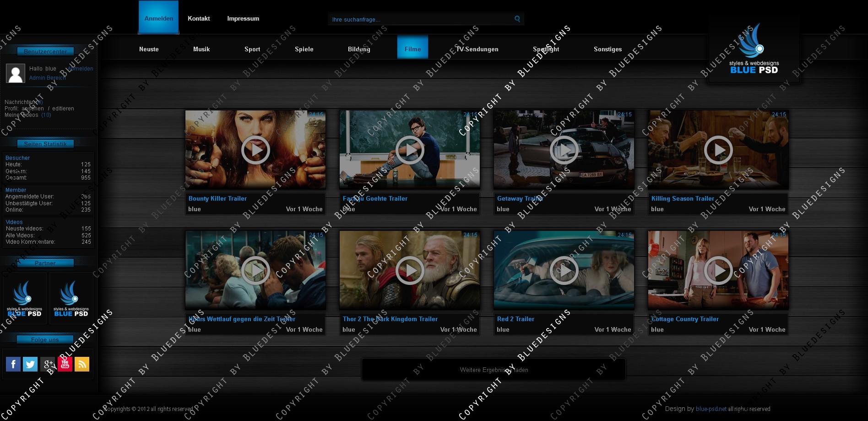Click the Blue PSD header logo

point(754,49)
